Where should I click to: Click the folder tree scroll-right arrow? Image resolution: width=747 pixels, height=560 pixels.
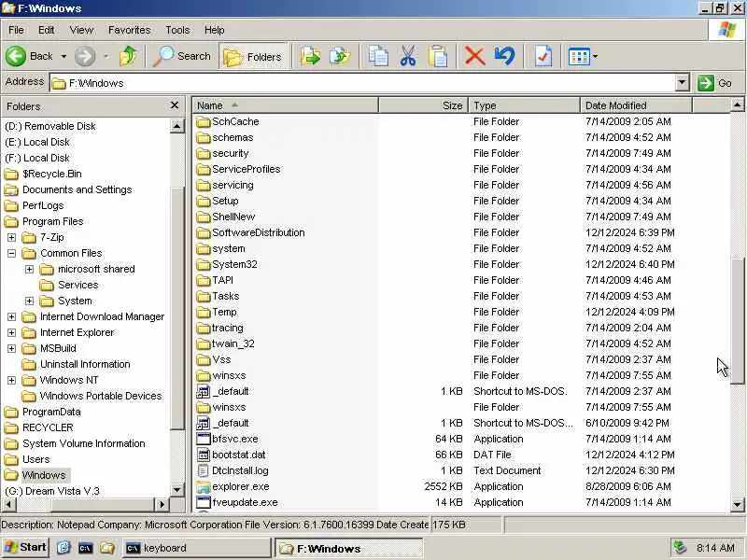162,504
